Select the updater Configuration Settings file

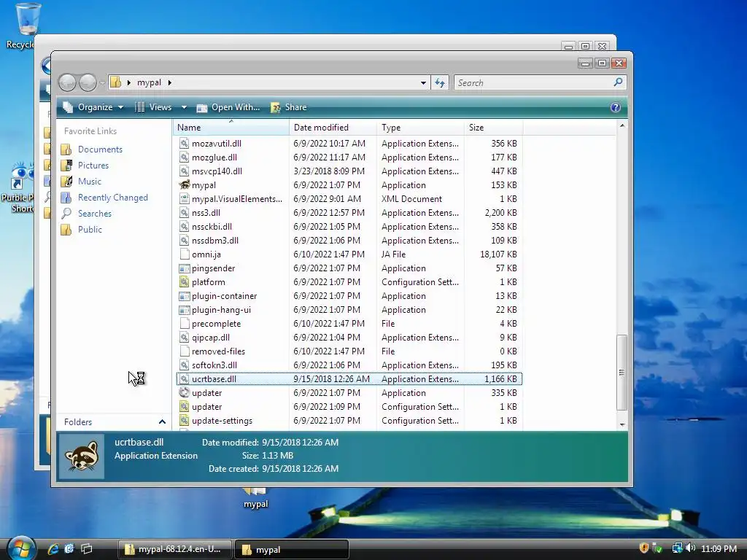point(206,407)
